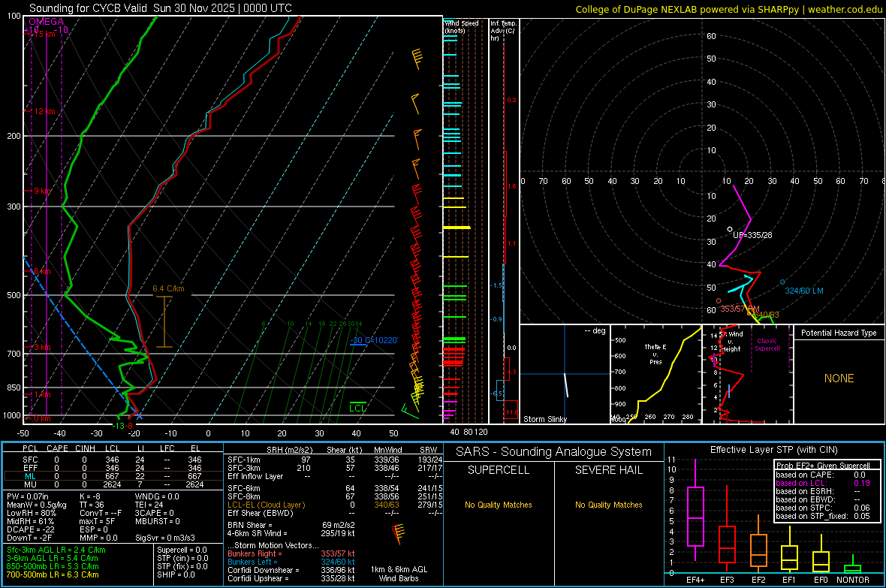Click the CAPE column header
886x588 pixels.
pyautogui.click(x=57, y=448)
